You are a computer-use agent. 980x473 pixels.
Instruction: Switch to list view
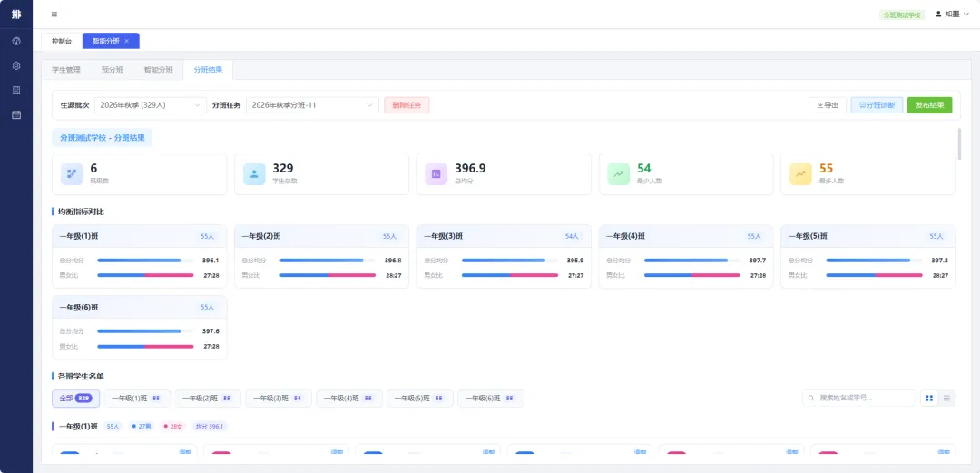coord(946,398)
